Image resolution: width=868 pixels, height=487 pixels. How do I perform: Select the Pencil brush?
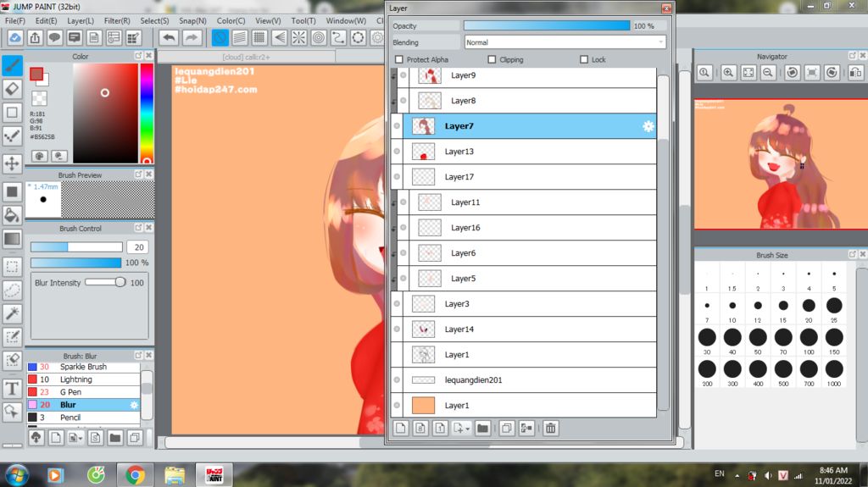pyautogui.click(x=83, y=418)
